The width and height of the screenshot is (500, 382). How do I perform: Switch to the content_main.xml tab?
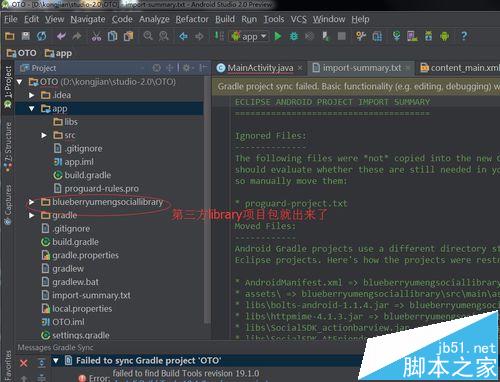(x=460, y=68)
